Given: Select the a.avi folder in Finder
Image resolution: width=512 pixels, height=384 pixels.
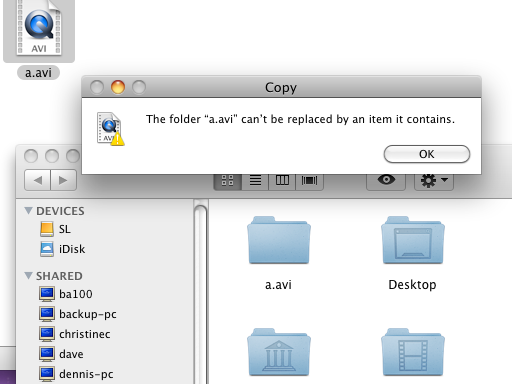Looking at the screenshot, I should [279, 240].
